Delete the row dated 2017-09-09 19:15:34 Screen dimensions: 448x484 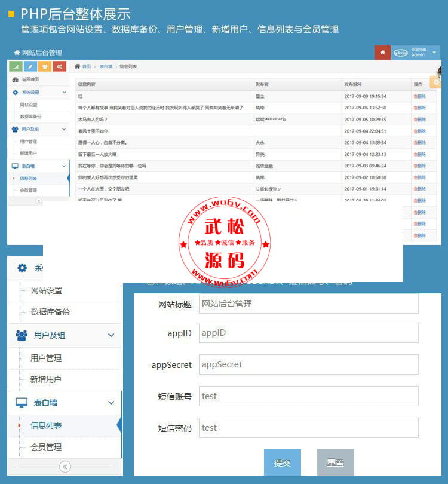[419, 96]
